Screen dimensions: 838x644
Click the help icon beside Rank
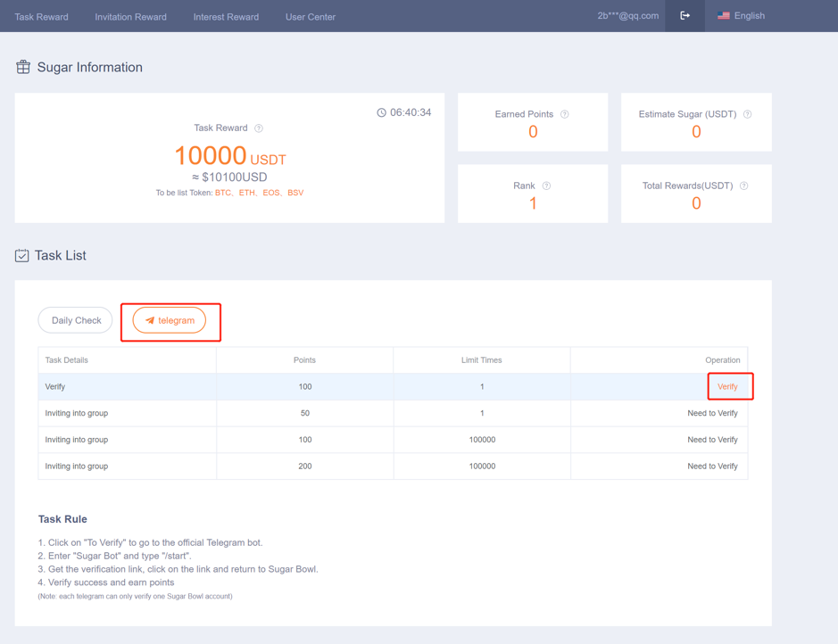pos(546,186)
